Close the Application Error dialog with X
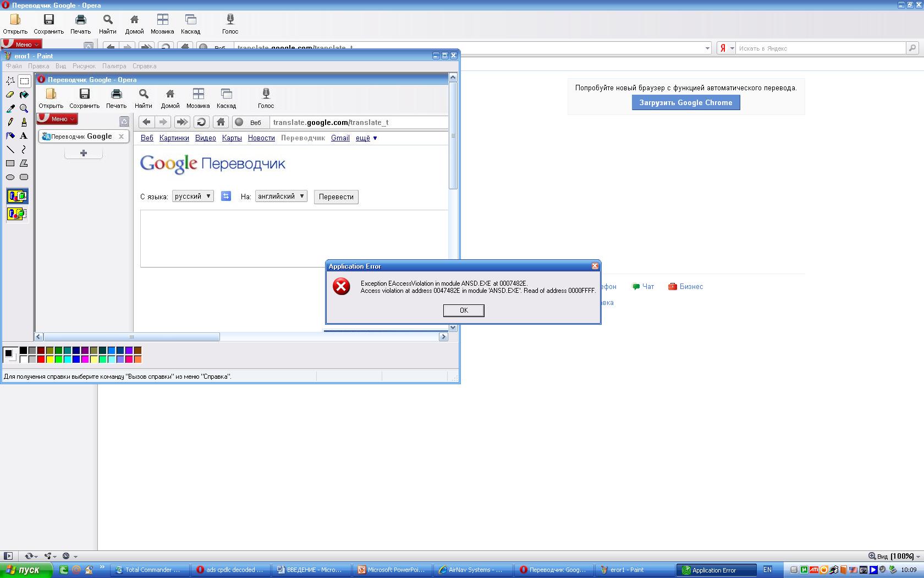Image resolution: width=924 pixels, height=578 pixels. (595, 266)
